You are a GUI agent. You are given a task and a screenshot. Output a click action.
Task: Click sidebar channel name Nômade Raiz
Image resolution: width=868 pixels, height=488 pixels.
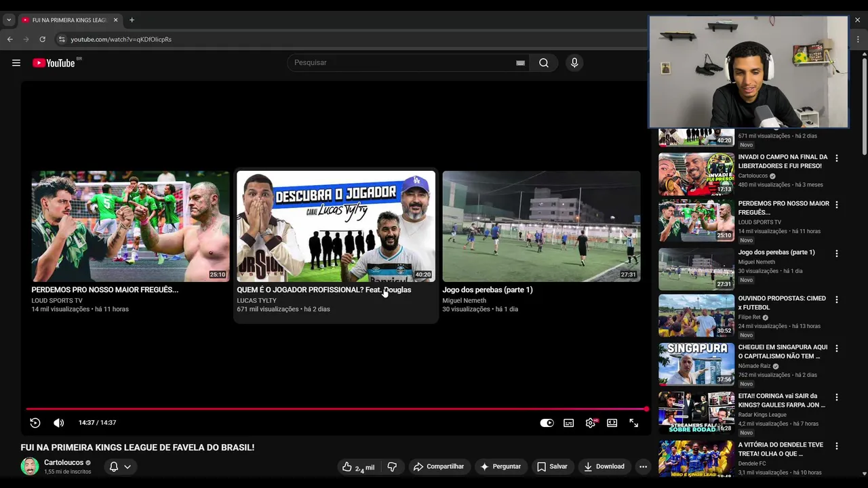coord(755,366)
